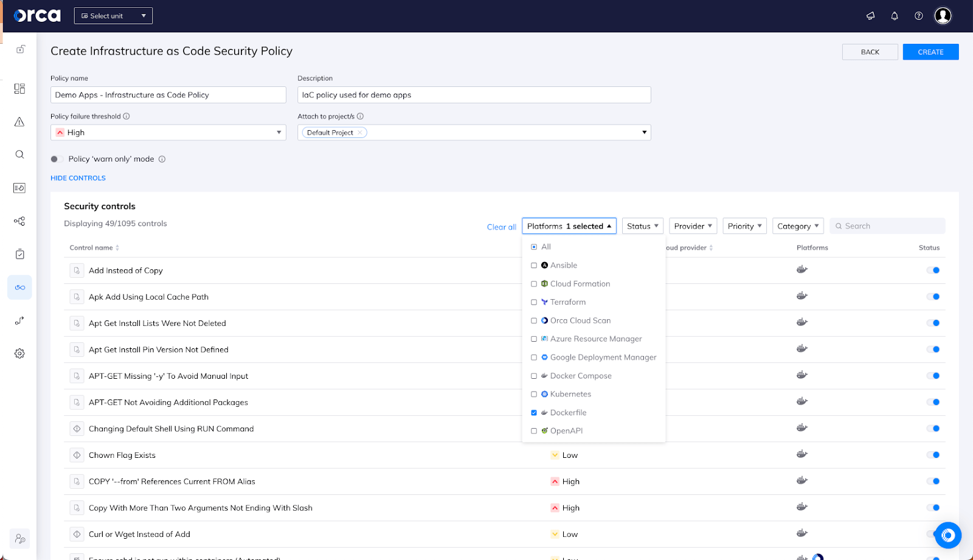Check the Terraform platform checkbox
The height and width of the screenshot is (560, 973).
point(534,302)
